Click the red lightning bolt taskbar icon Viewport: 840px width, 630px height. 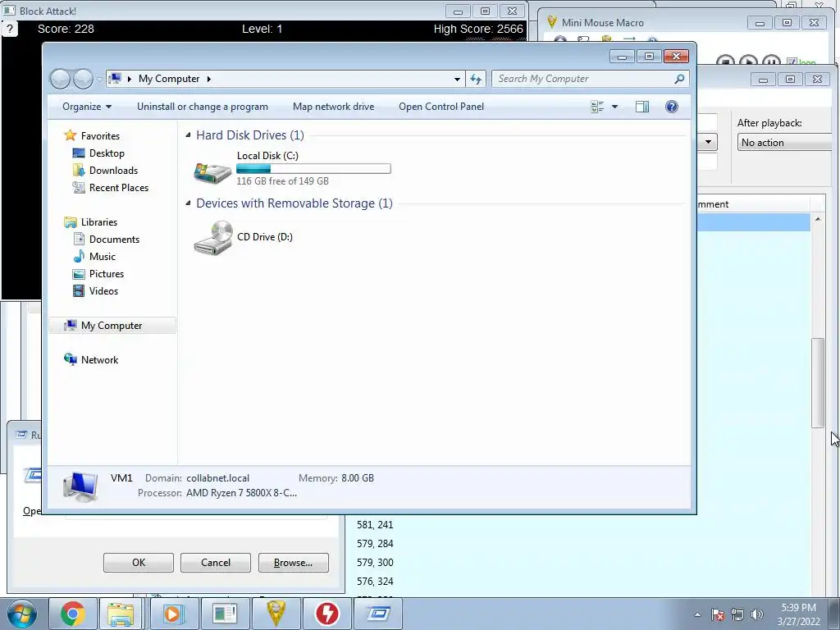click(x=326, y=614)
